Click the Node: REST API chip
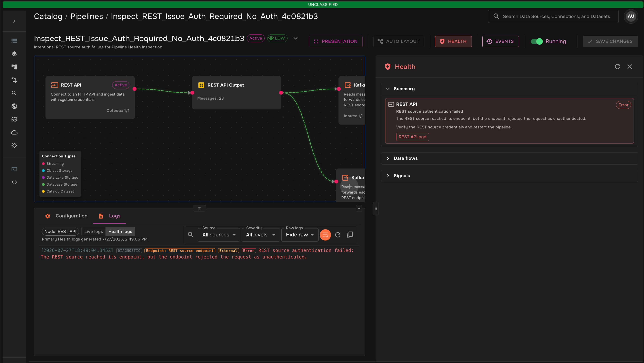 60,232
